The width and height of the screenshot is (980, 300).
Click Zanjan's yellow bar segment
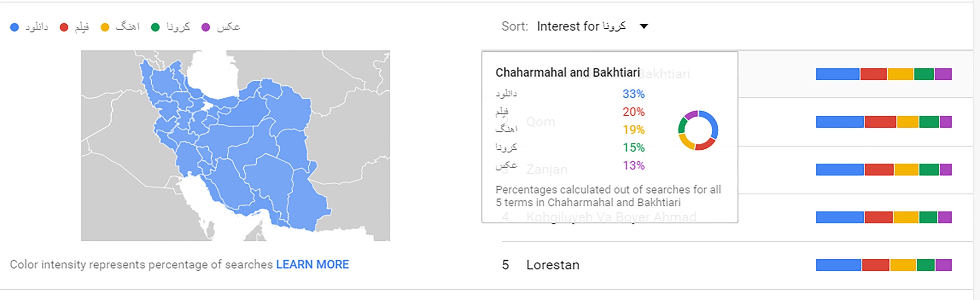click(x=906, y=170)
